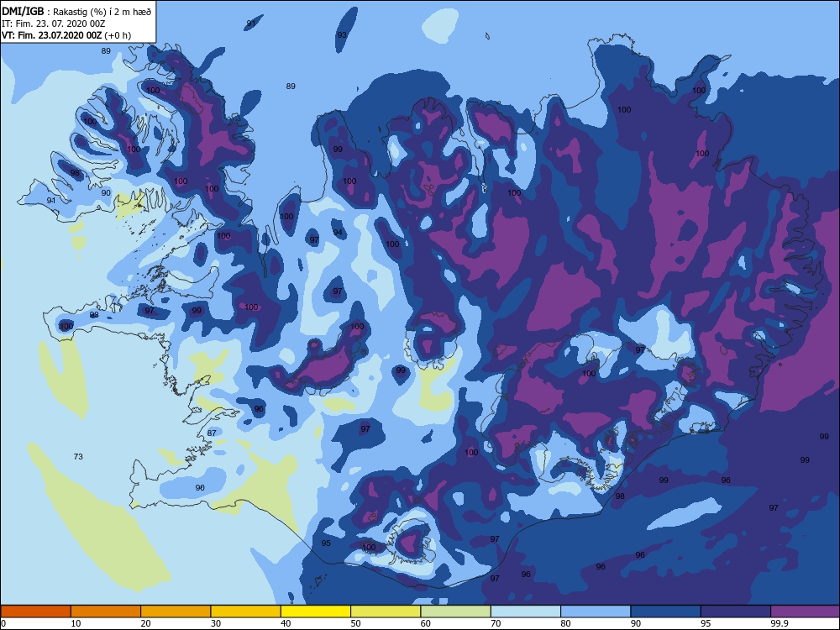The height and width of the screenshot is (630, 840).
Task: Click the '30' label in the color legend
Action: (x=216, y=623)
